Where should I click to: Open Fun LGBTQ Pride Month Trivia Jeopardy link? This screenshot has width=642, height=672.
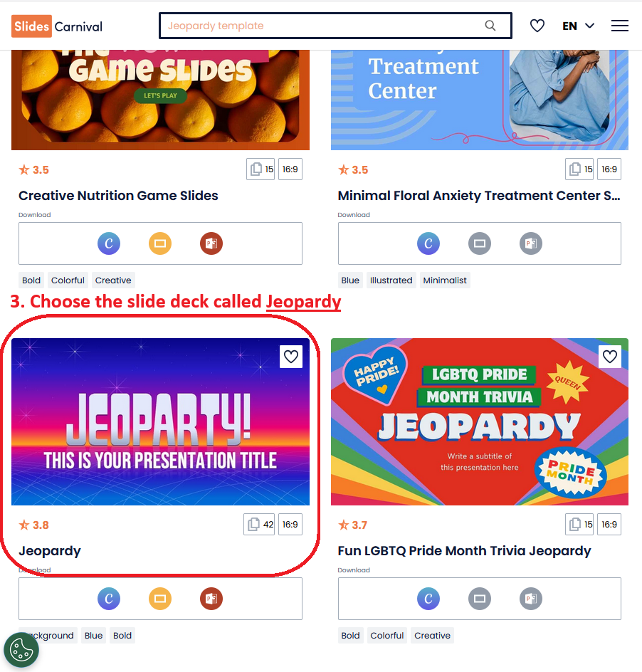[464, 551]
